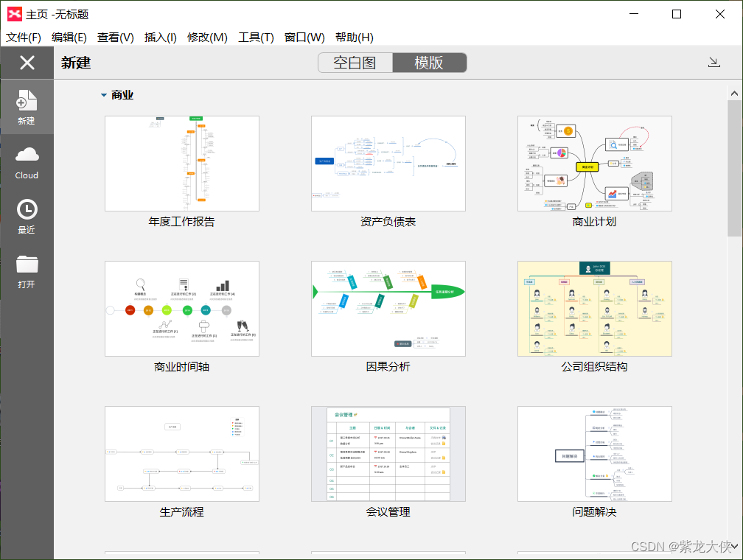Viewport: 743px width, 560px height.
Task: Click the 年度工作报告 label
Action: pos(181,222)
